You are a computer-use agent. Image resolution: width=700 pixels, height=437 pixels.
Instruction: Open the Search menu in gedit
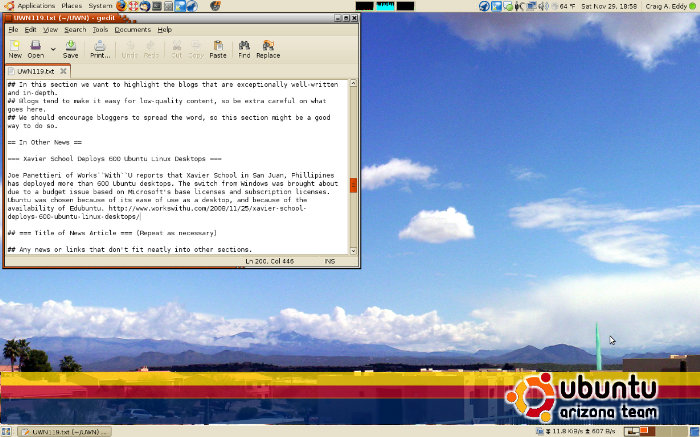tap(75, 30)
